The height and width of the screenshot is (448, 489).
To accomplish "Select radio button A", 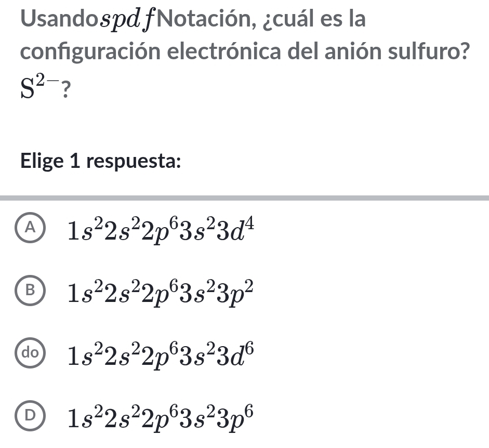I will (31, 227).
